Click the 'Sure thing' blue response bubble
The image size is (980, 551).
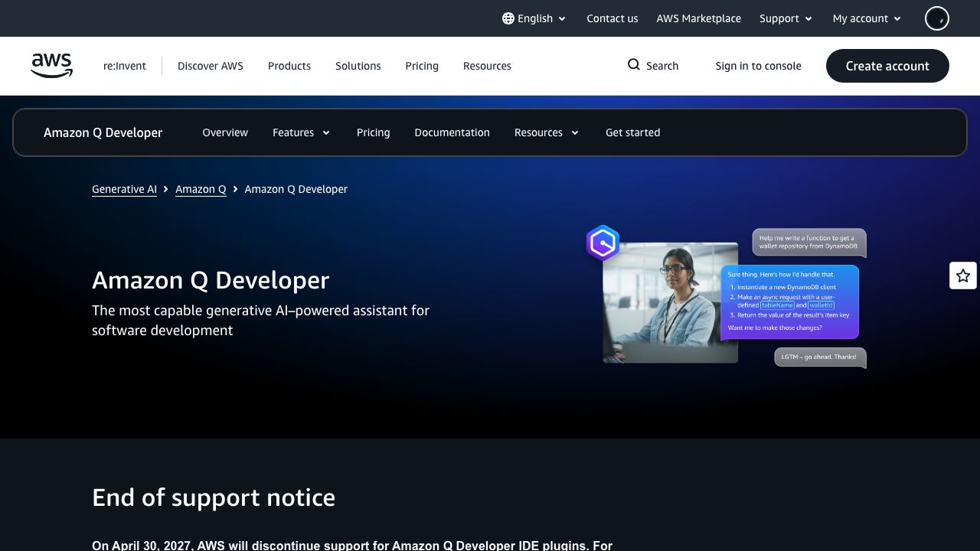[x=790, y=302]
